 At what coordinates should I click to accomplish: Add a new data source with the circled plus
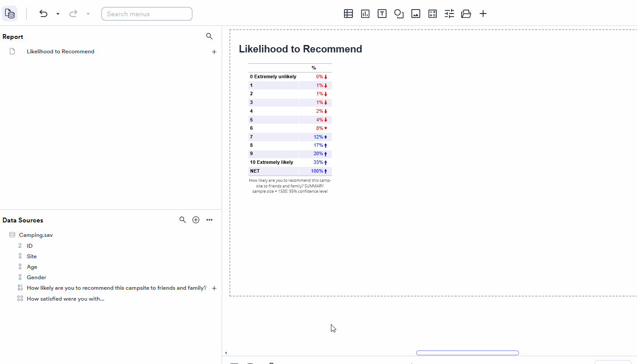[x=196, y=220]
